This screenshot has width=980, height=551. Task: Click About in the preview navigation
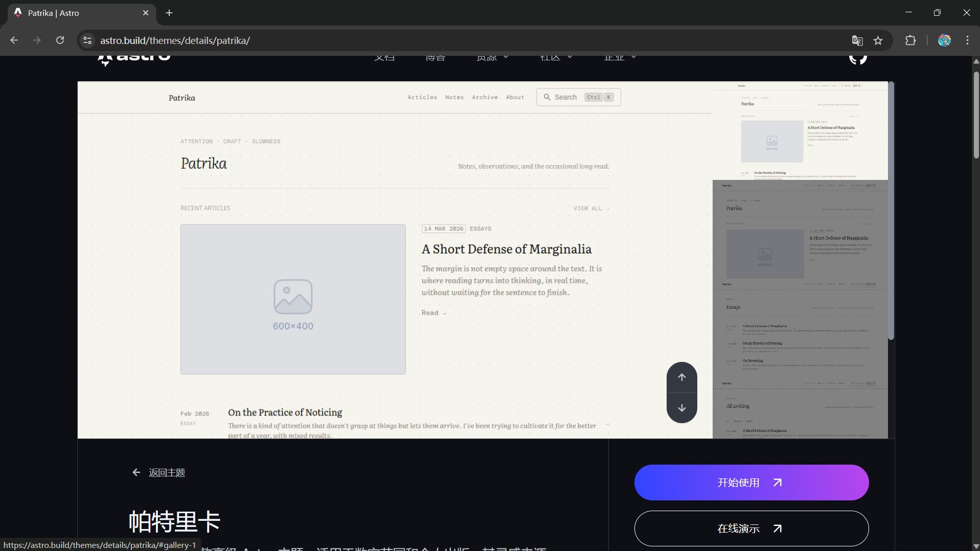pos(515,97)
